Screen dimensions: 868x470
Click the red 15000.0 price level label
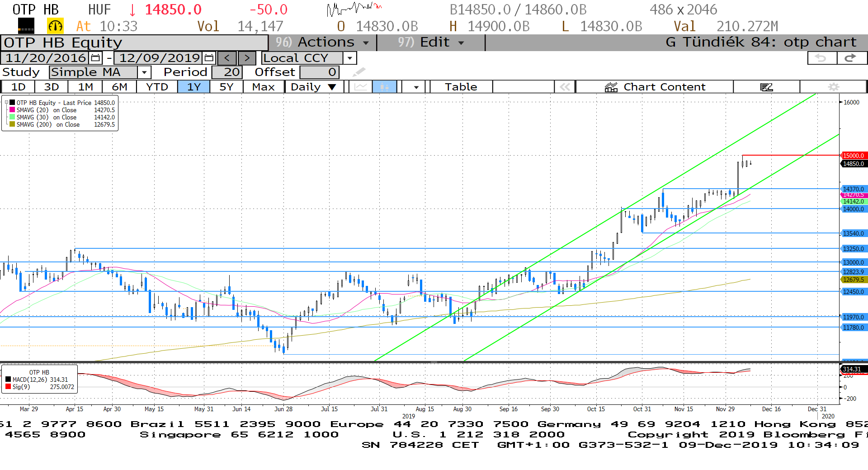854,156
